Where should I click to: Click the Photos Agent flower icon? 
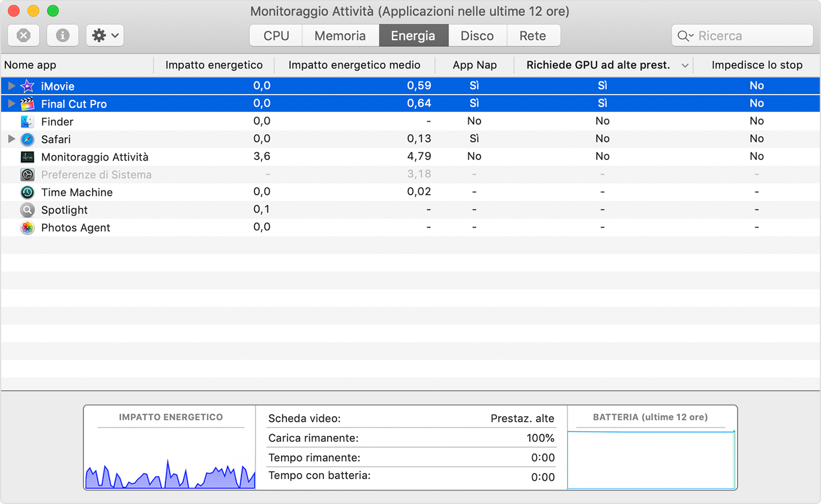[27, 227]
